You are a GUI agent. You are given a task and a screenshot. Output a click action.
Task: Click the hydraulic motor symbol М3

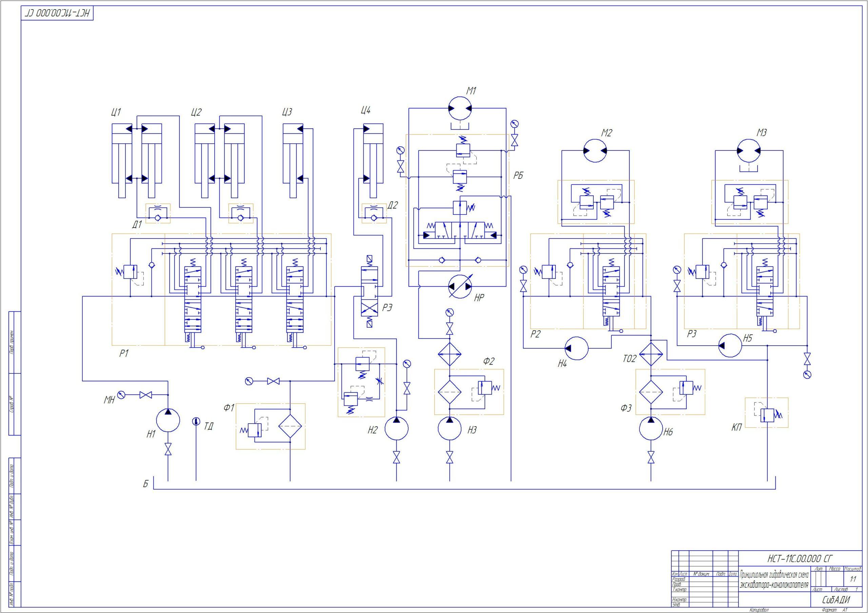tap(749, 150)
